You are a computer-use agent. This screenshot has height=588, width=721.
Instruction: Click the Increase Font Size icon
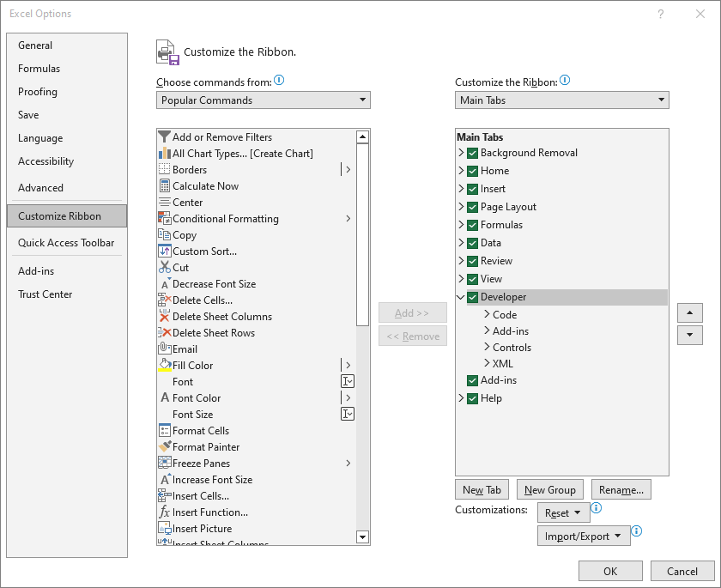click(166, 479)
